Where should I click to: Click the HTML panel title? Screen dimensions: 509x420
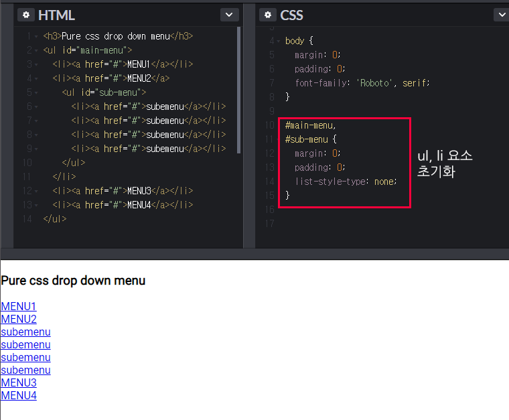[56, 15]
